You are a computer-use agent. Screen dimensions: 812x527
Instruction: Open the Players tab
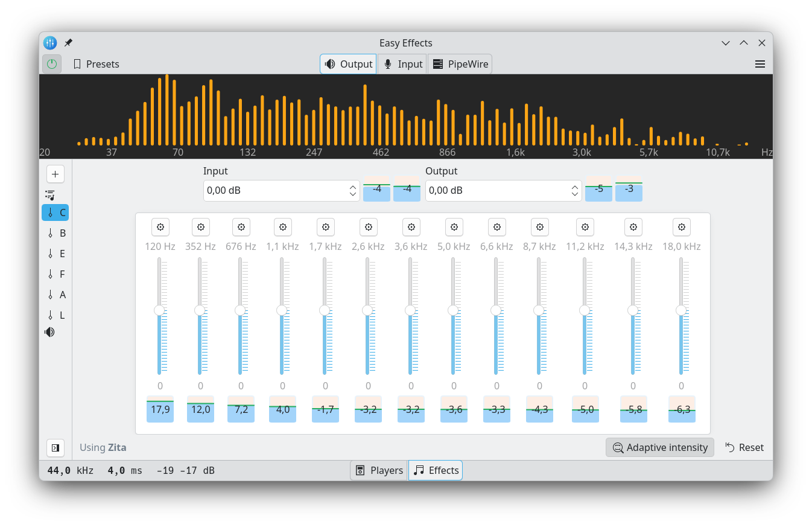[379, 470]
